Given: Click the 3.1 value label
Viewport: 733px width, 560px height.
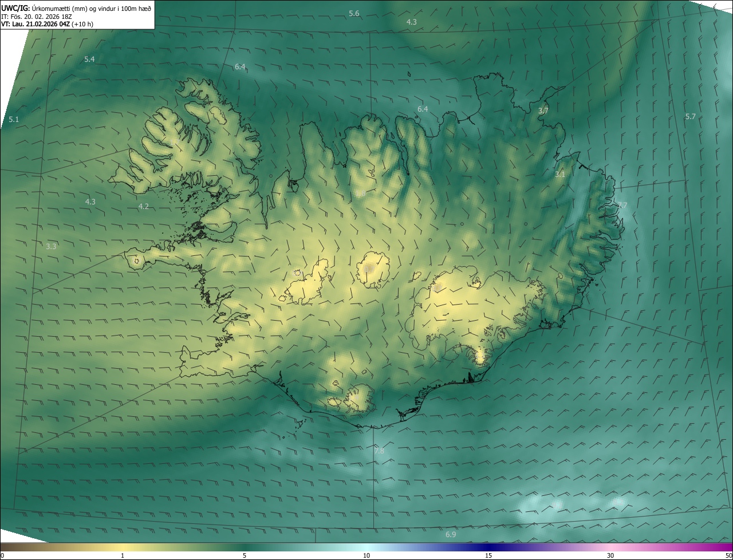Looking at the screenshot, I should click(559, 174).
